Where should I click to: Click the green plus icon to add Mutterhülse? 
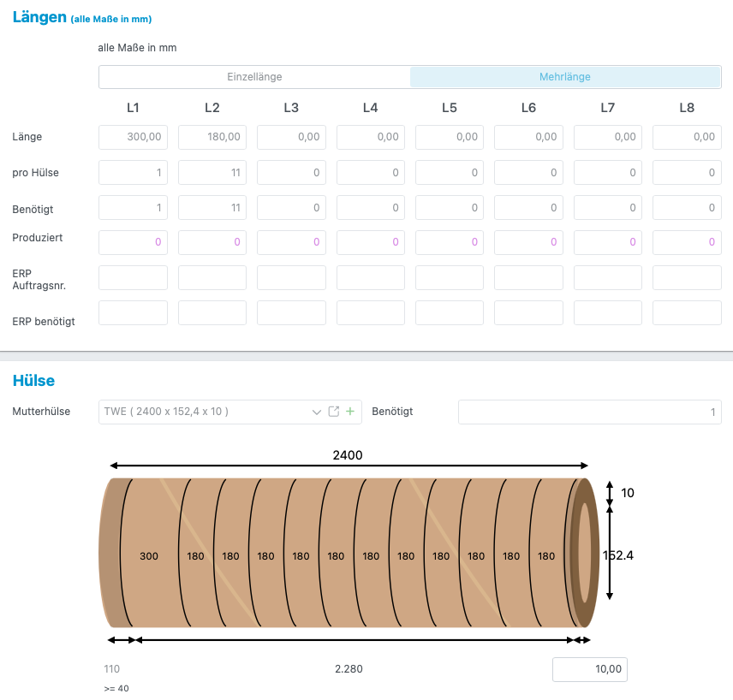(349, 412)
